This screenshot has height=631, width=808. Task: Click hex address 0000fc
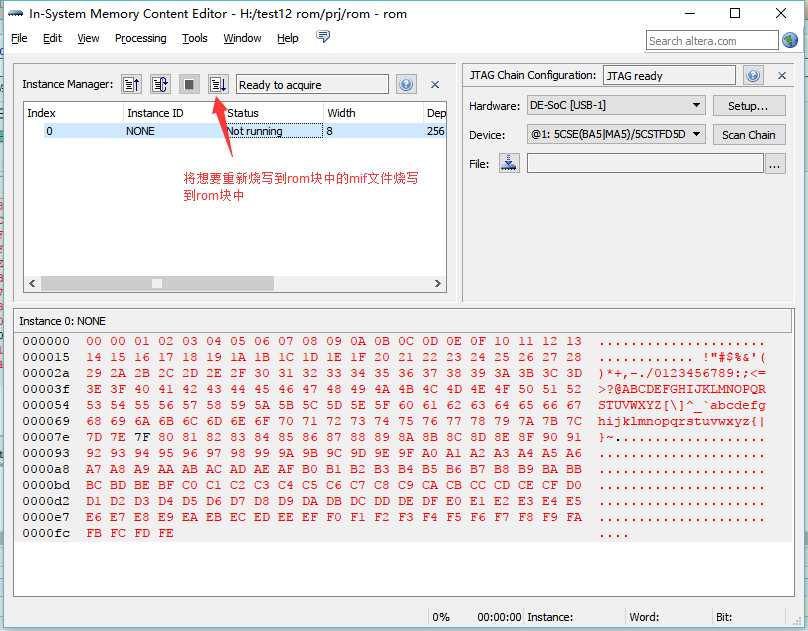[x=46, y=533]
